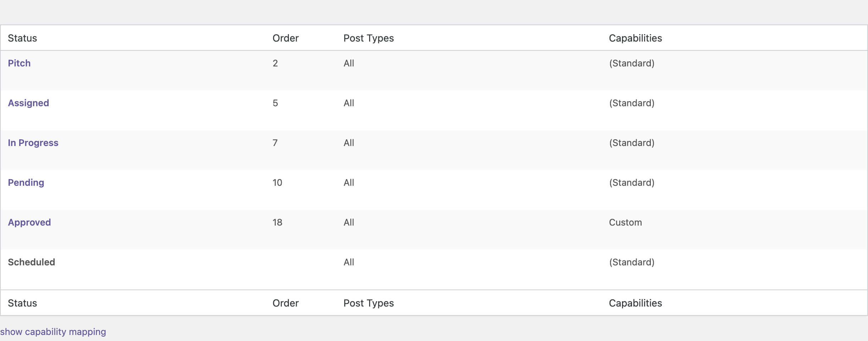Click the bottom Post Types footer
The height and width of the screenshot is (341, 868).
(368, 303)
